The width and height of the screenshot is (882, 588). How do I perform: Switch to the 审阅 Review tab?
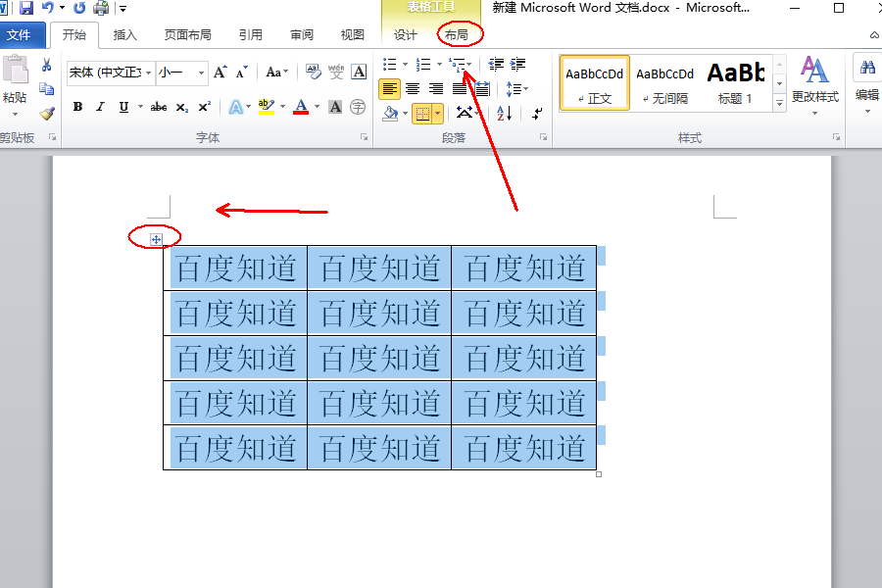[302, 35]
